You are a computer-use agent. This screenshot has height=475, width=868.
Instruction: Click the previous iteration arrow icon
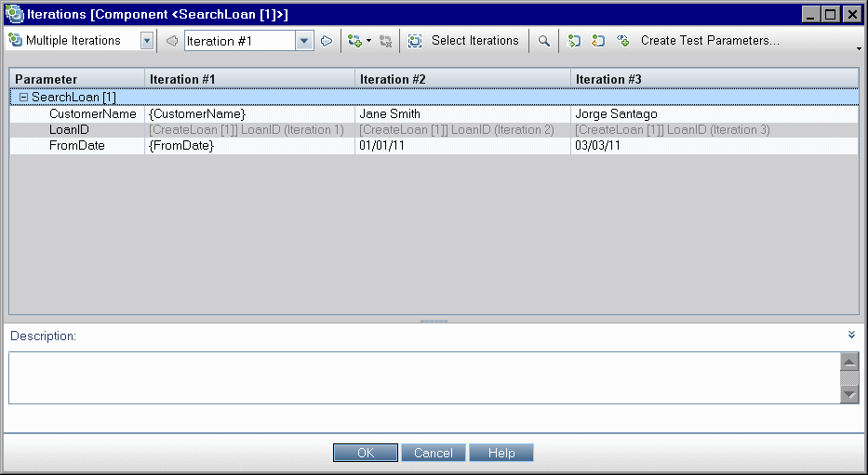(171, 41)
